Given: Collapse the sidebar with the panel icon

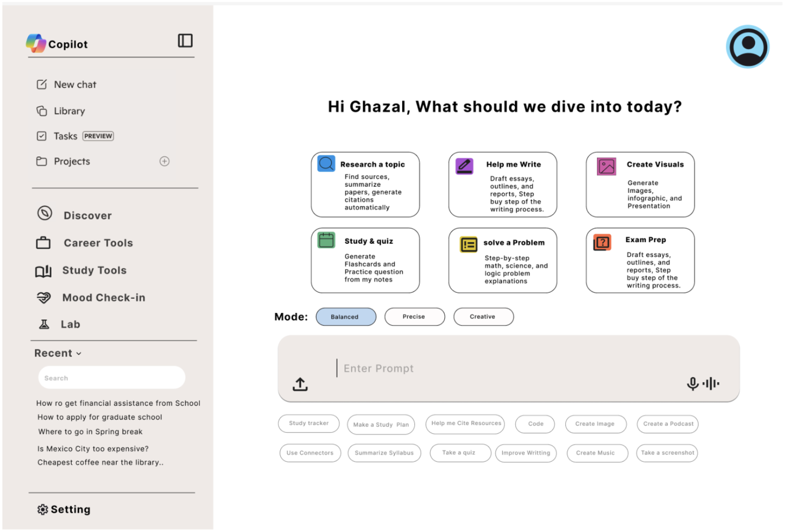Looking at the screenshot, I should point(185,40).
